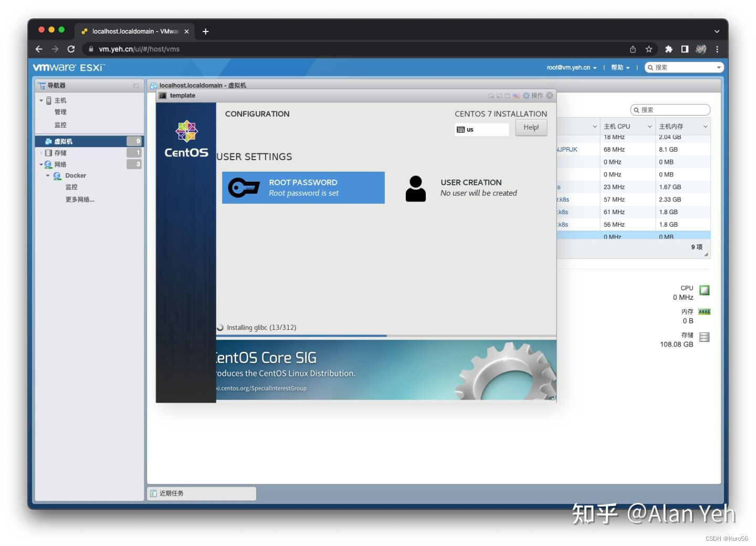Image resolution: width=756 pixels, height=546 pixels.
Task: Click the CPU chip icon in resource summary
Action: (x=705, y=290)
